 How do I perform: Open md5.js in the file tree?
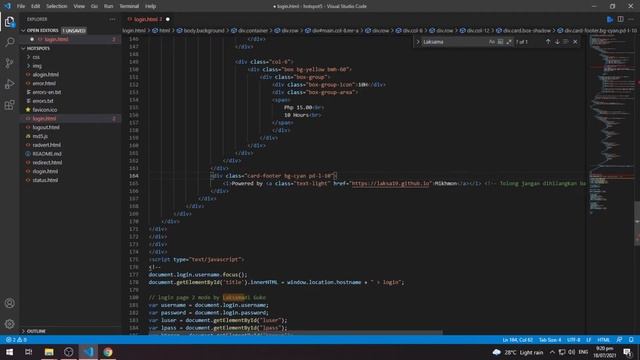(40, 136)
